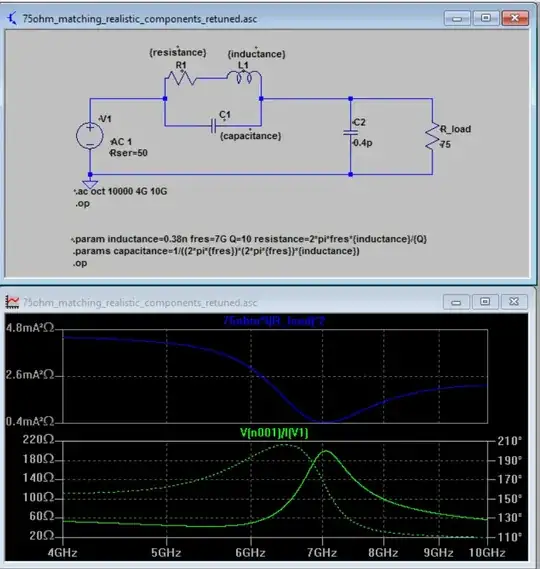
Task: Click the 210° right axis label
Action: (510, 441)
